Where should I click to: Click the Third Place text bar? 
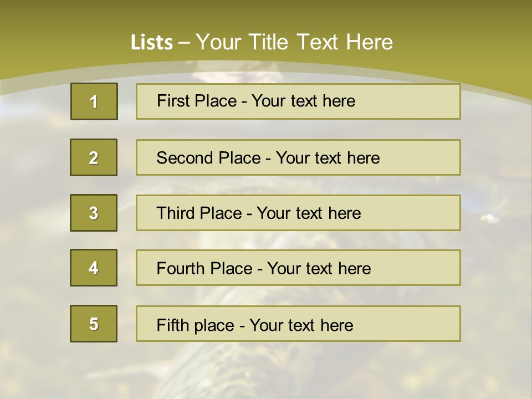tap(298, 213)
